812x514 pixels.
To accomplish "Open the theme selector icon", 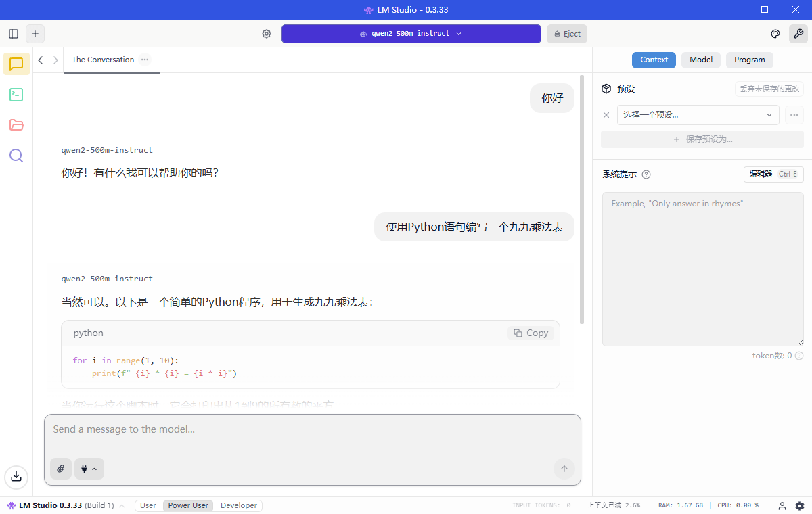I will [775, 33].
